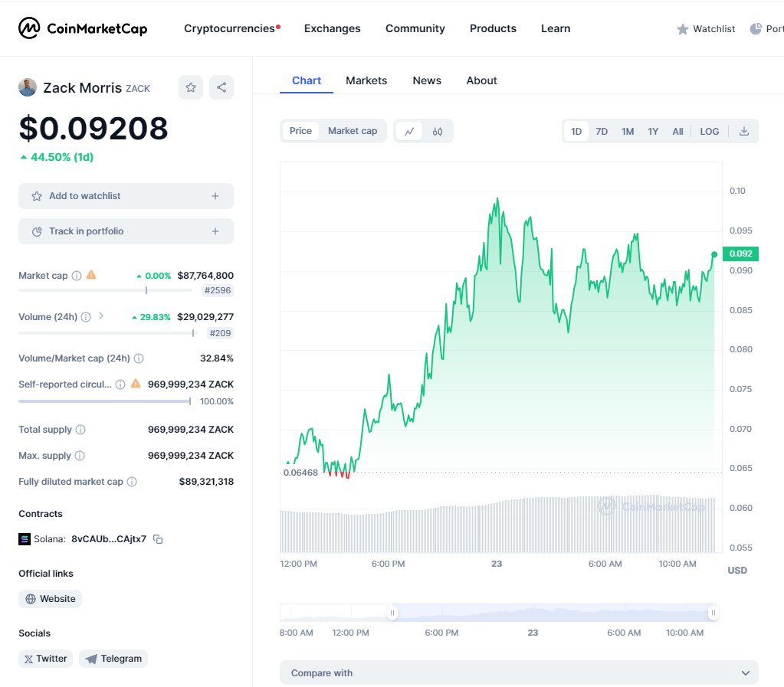The width and height of the screenshot is (784, 687).
Task: Switch to the About tab
Action: point(481,80)
